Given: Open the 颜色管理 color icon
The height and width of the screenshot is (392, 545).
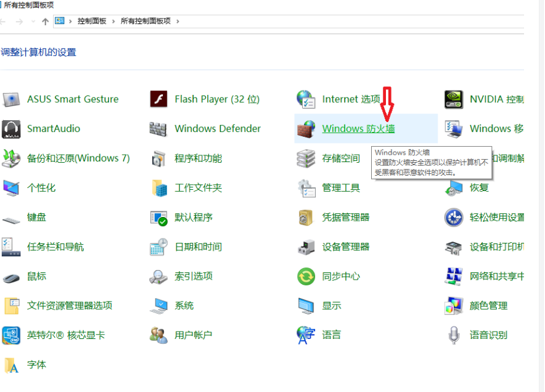Looking at the screenshot, I should pyautogui.click(x=454, y=306).
